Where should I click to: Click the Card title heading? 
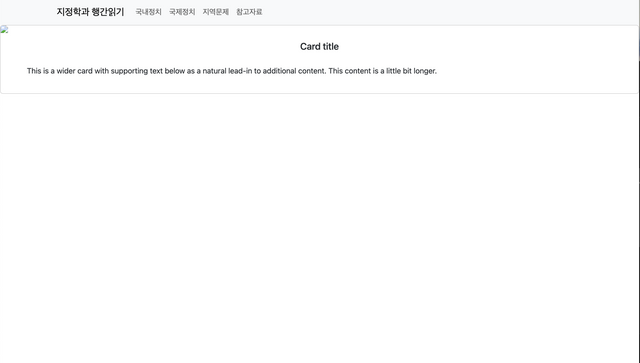click(x=319, y=47)
